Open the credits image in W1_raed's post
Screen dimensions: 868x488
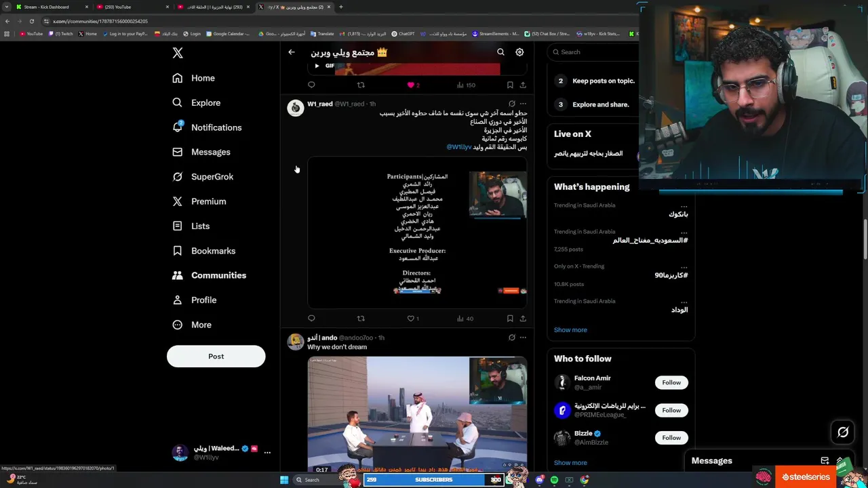tap(417, 232)
